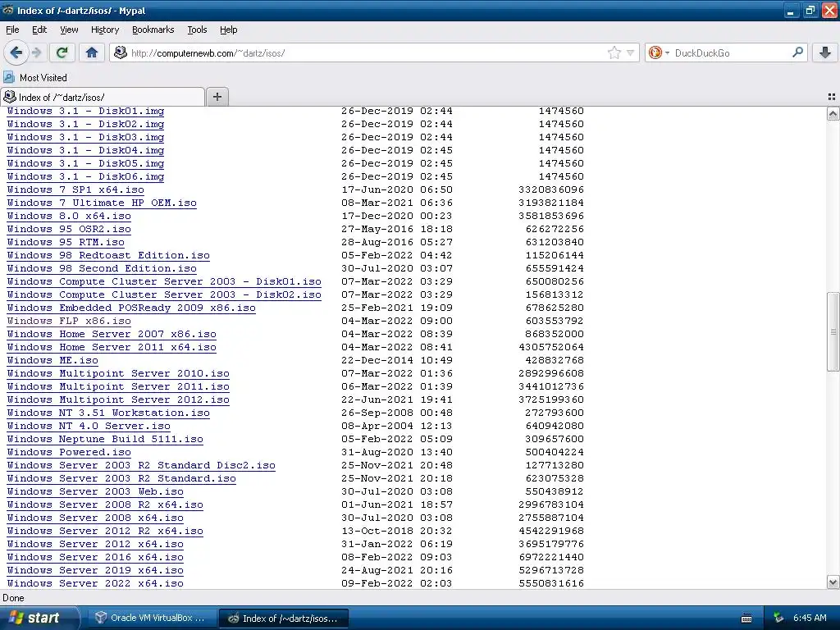Screen dimensions: 840x630
Task: Download Windows 7 SP1 x64.iso
Action: [75, 189]
